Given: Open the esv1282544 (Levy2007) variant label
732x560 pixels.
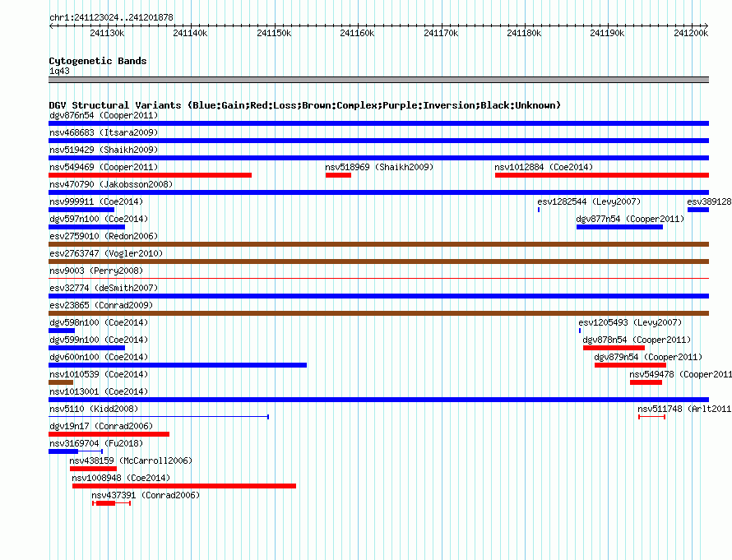Looking at the screenshot, I should coord(589,201).
